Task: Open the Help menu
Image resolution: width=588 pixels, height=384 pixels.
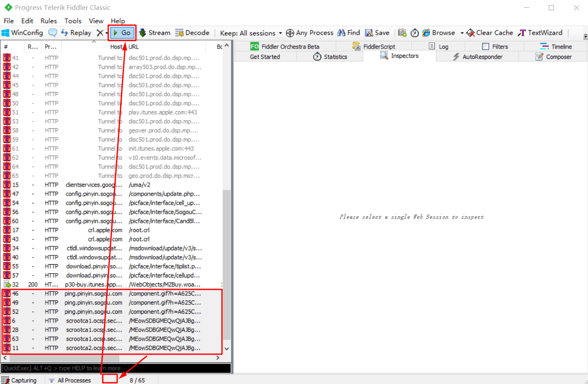Action: click(x=118, y=21)
